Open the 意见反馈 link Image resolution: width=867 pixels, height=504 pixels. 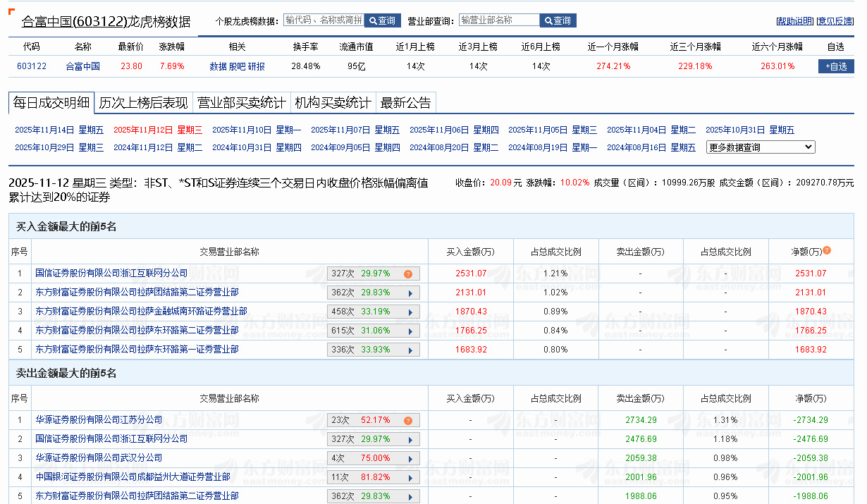(835, 21)
